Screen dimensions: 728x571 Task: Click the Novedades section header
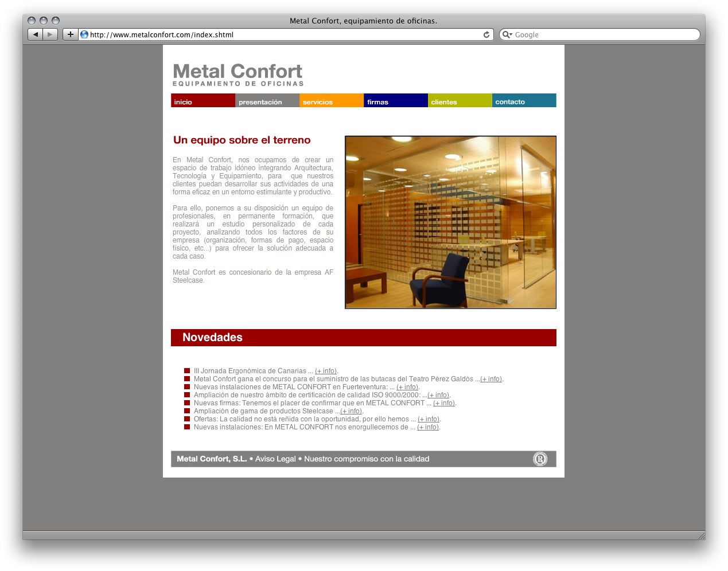[x=364, y=338]
